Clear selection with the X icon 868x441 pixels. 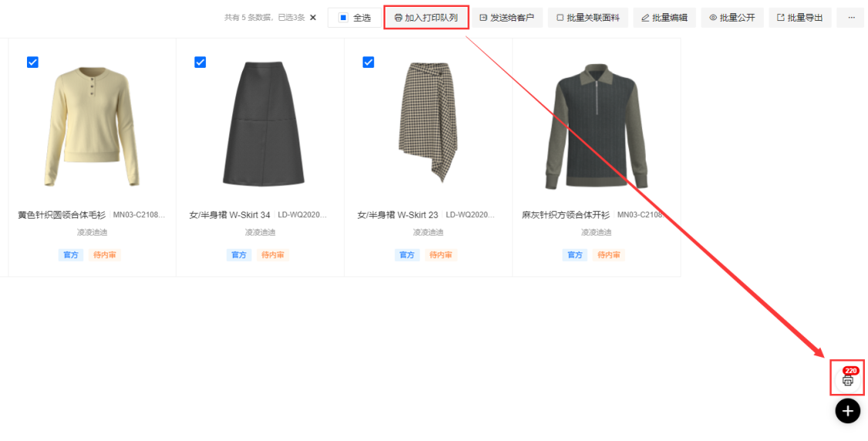[x=312, y=18]
